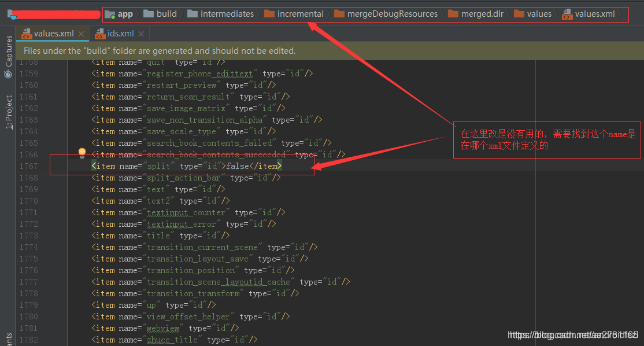Click line number 1775 in gutter
Screen dimensions: 644x346
pyautogui.click(x=29, y=259)
